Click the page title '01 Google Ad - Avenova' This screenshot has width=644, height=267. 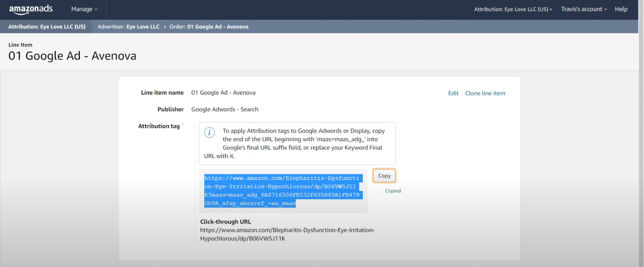tap(72, 56)
